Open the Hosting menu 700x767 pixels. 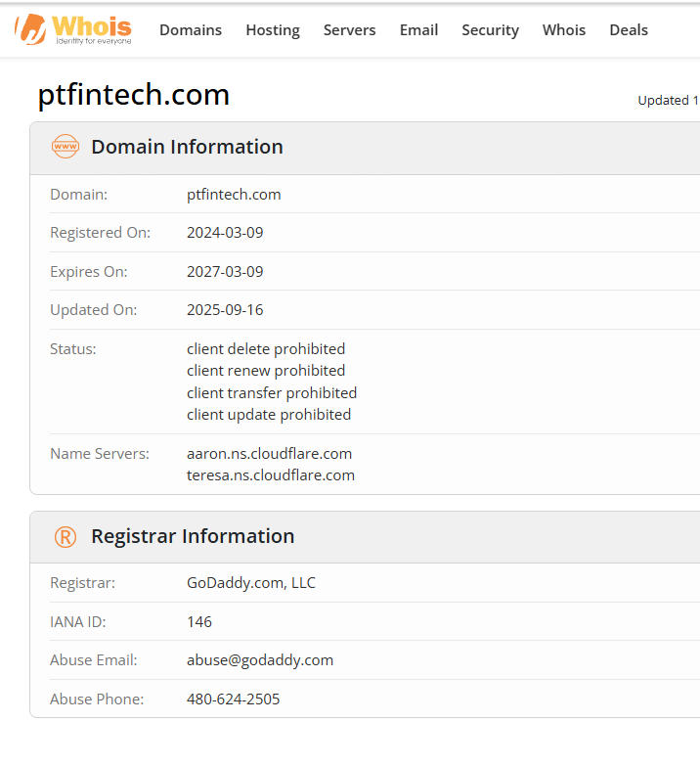273,30
